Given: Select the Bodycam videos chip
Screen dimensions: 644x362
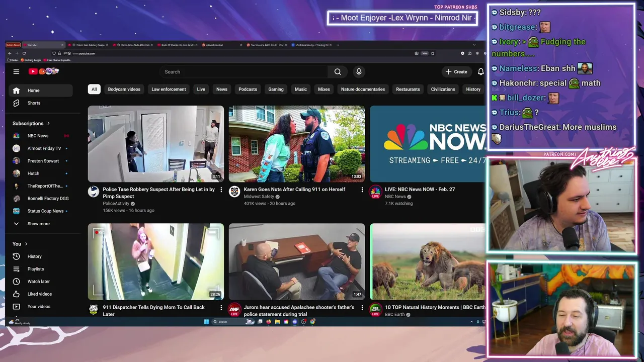Looking at the screenshot, I should coord(124,89).
